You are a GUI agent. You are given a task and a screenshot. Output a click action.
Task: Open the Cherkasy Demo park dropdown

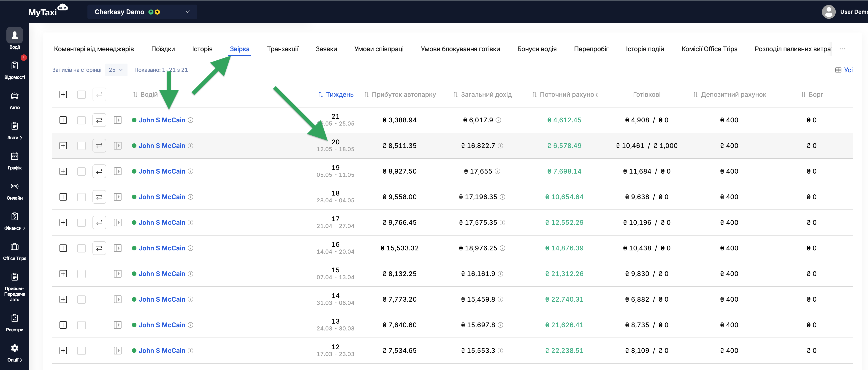[x=142, y=12]
